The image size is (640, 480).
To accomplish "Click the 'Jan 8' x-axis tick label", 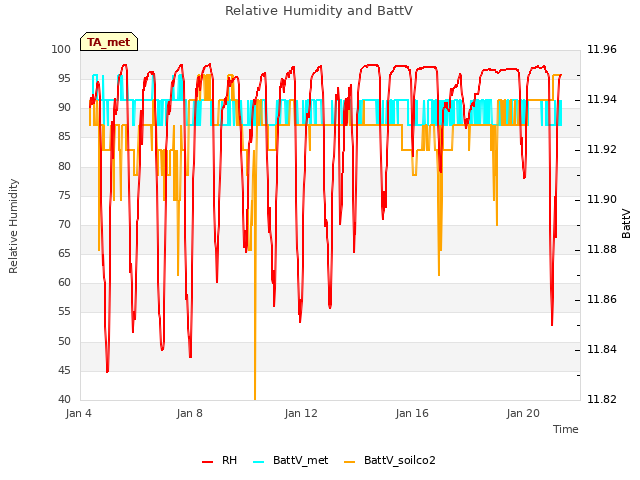I will pos(189,413).
